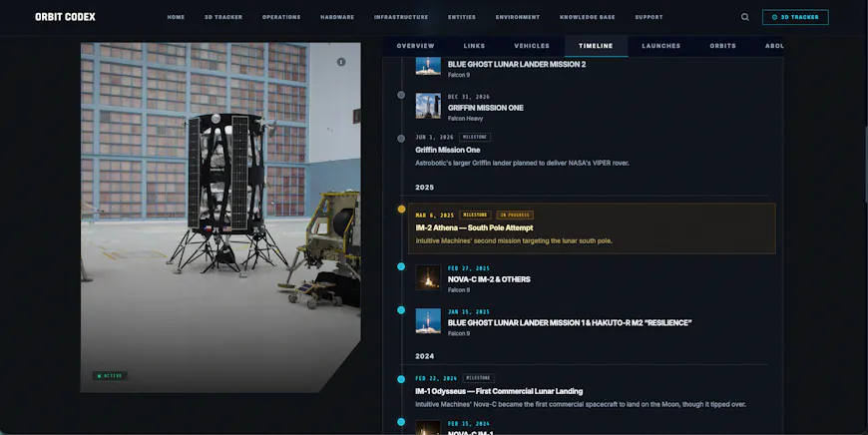Click the VIPER rover description text
Screen dimensions: 868x435
tap(522, 164)
